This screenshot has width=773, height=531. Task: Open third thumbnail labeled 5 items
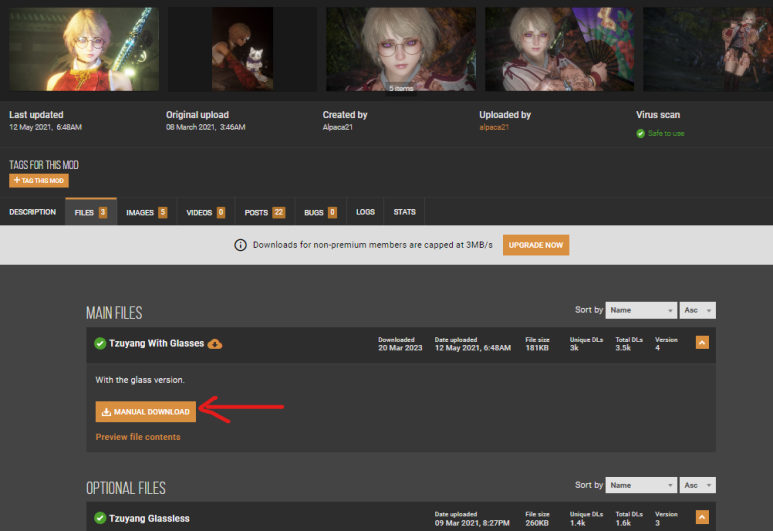point(401,49)
